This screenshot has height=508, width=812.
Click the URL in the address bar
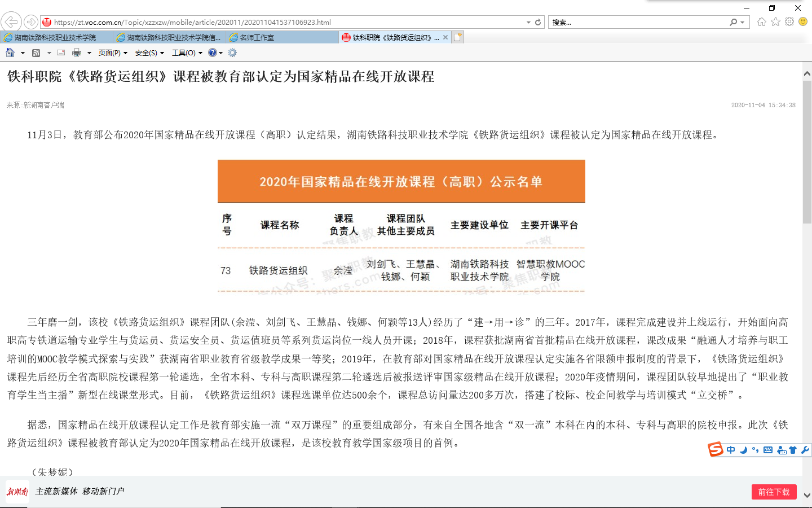pos(192,23)
